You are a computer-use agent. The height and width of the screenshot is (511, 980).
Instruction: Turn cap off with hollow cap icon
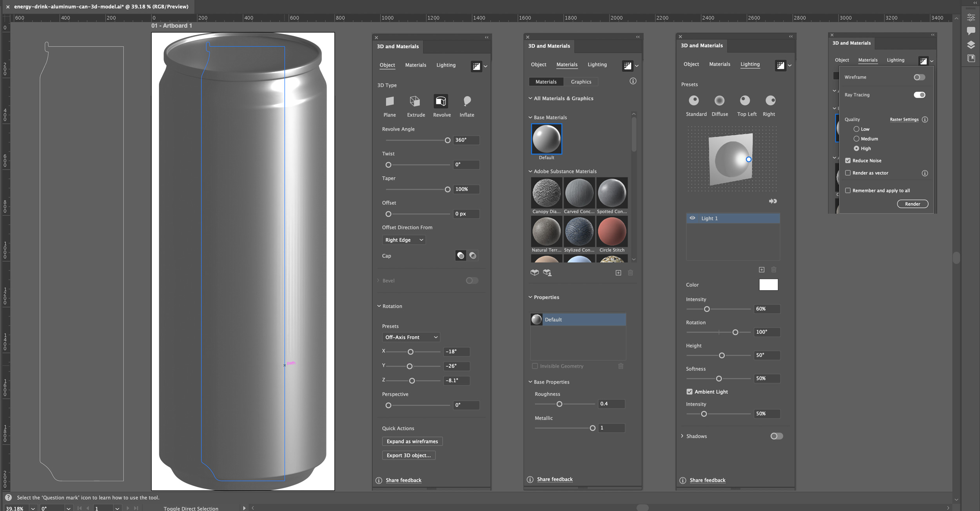point(473,256)
